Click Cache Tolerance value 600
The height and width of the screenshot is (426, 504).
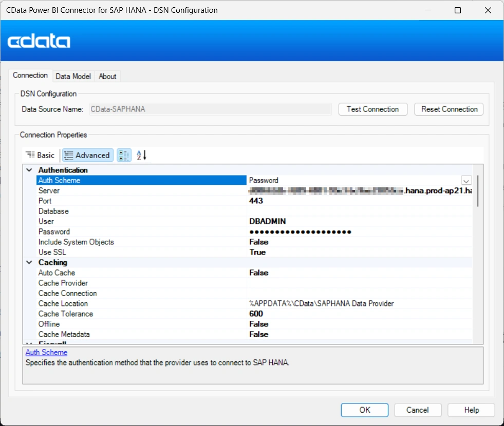click(x=256, y=314)
